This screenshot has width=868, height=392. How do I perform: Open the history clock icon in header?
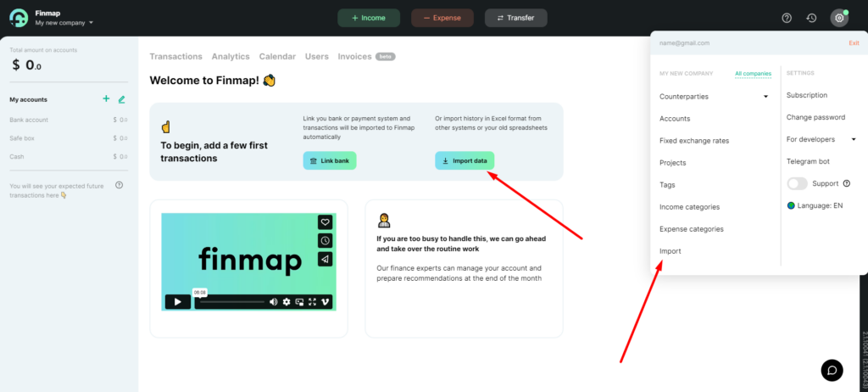click(x=811, y=18)
